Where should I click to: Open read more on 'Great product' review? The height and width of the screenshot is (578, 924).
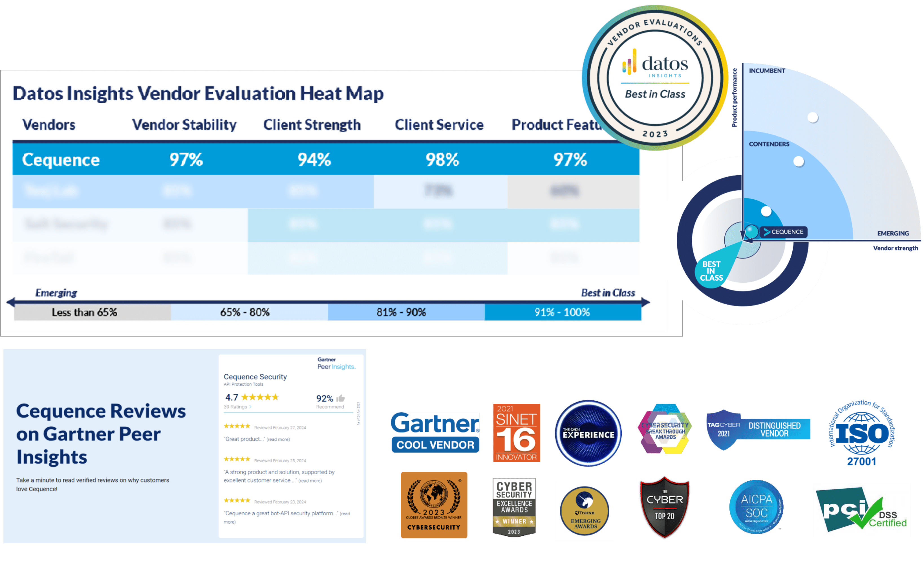coord(278,439)
